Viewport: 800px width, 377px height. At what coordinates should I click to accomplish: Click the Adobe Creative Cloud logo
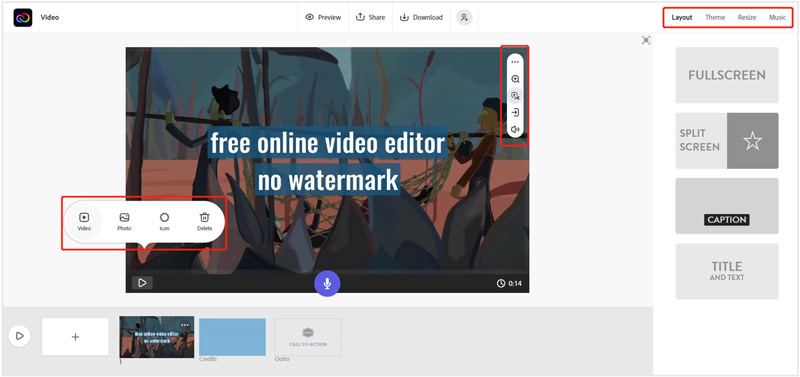pyautogui.click(x=23, y=17)
